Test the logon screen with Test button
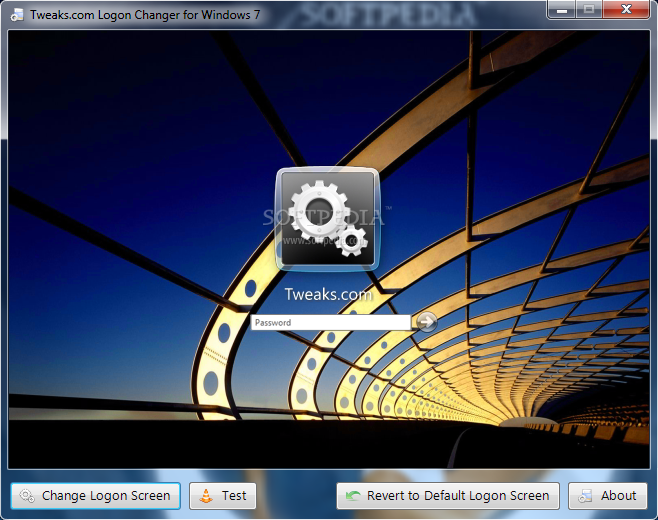Viewport: 658px width, 520px height. pyautogui.click(x=222, y=496)
